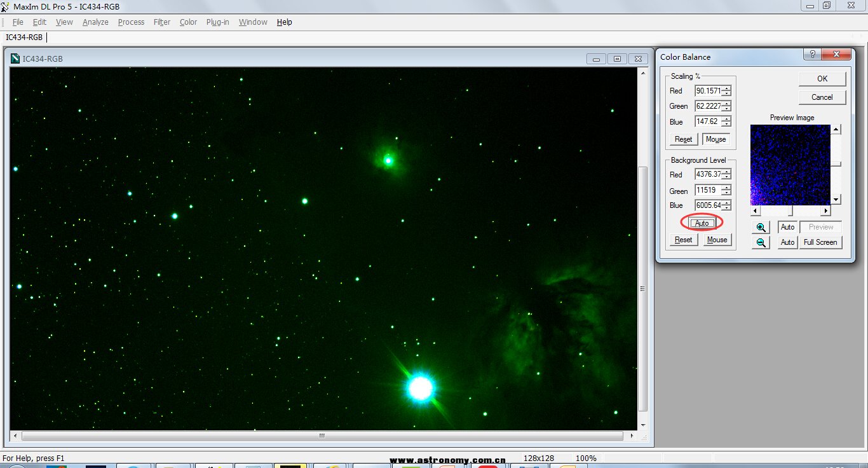The image size is (868, 468).
Task: Click into Background Level Blue field
Action: (708, 205)
